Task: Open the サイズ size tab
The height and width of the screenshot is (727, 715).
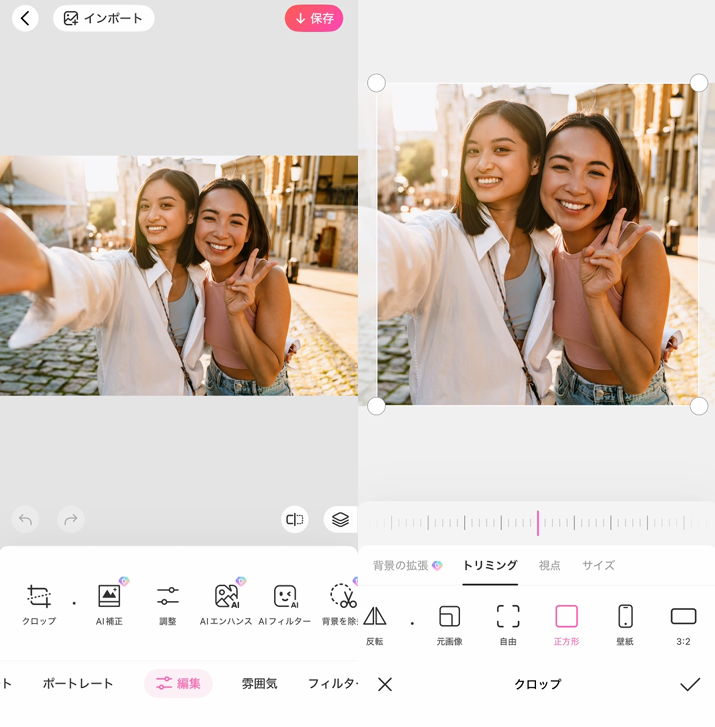Action: click(599, 565)
